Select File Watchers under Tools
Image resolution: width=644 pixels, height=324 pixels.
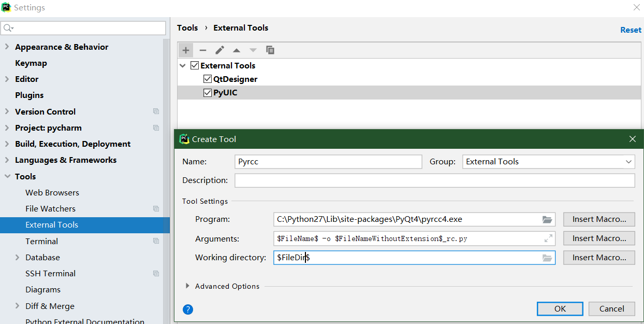coord(50,208)
